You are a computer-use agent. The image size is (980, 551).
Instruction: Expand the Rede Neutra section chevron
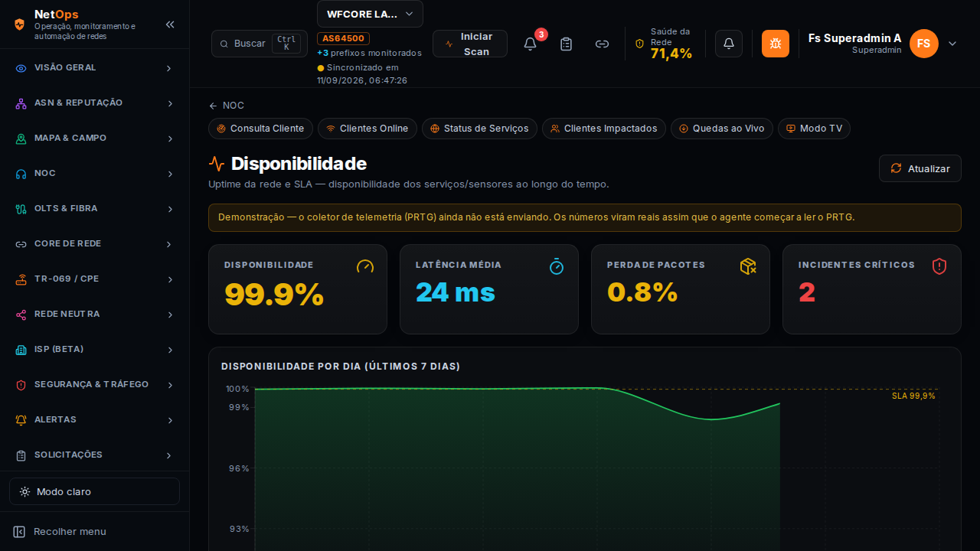pyautogui.click(x=169, y=315)
